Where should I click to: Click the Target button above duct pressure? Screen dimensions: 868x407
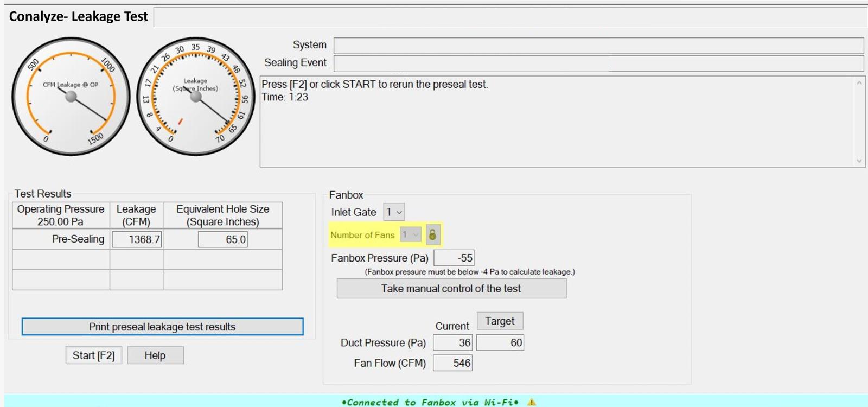500,321
